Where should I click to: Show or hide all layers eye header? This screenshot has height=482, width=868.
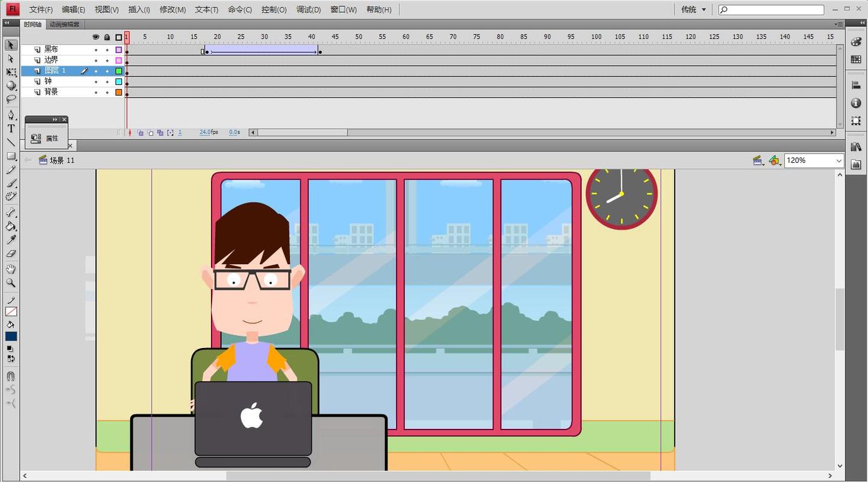click(x=96, y=37)
